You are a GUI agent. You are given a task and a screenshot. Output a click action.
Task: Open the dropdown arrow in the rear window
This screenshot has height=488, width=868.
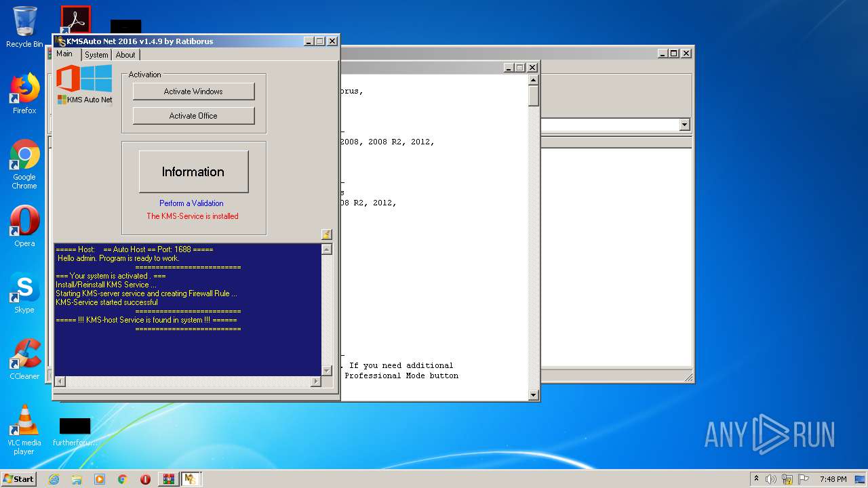[x=684, y=125]
